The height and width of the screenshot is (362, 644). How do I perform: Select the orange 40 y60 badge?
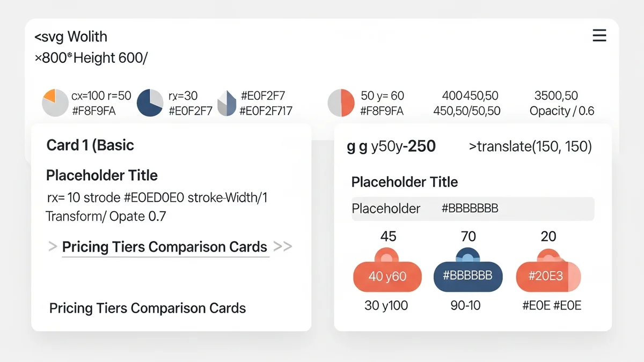[387, 276]
